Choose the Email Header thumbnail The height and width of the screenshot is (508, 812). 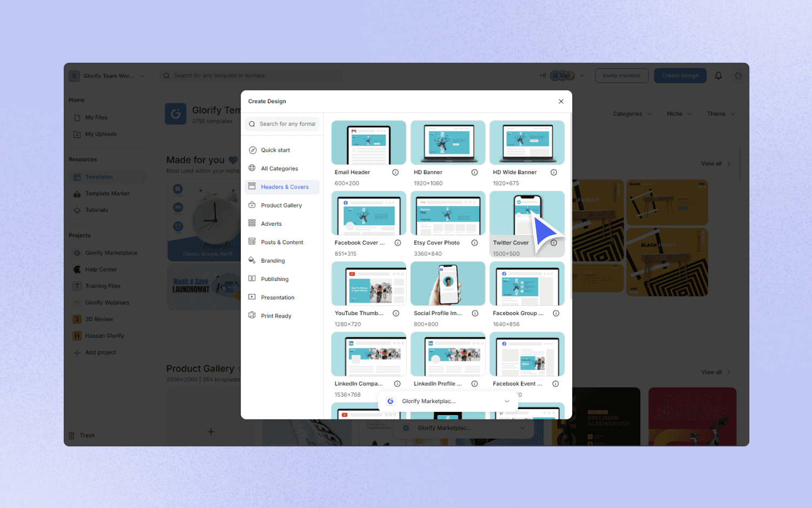point(369,143)
